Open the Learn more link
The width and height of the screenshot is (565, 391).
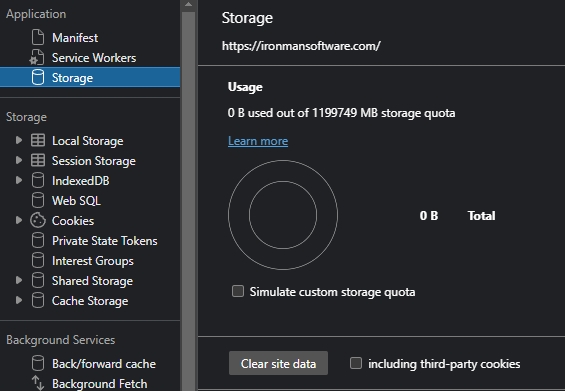(x=258, y=141)
